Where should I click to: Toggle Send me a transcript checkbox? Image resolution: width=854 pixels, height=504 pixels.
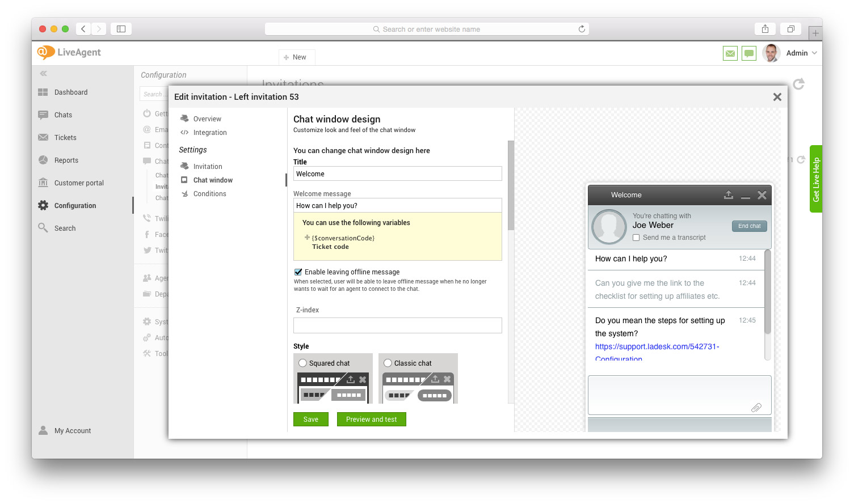click(x=636, y=238)
